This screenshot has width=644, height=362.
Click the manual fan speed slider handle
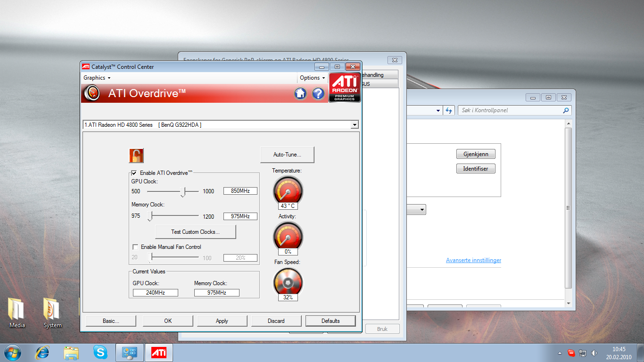point(150,258)
